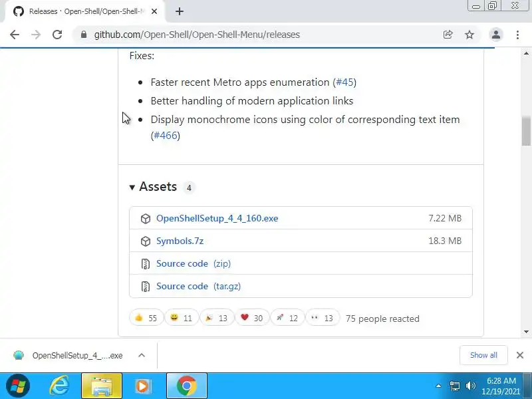
Task: Click the scrollbar down arrow
Action: click(x=526, y=332)
